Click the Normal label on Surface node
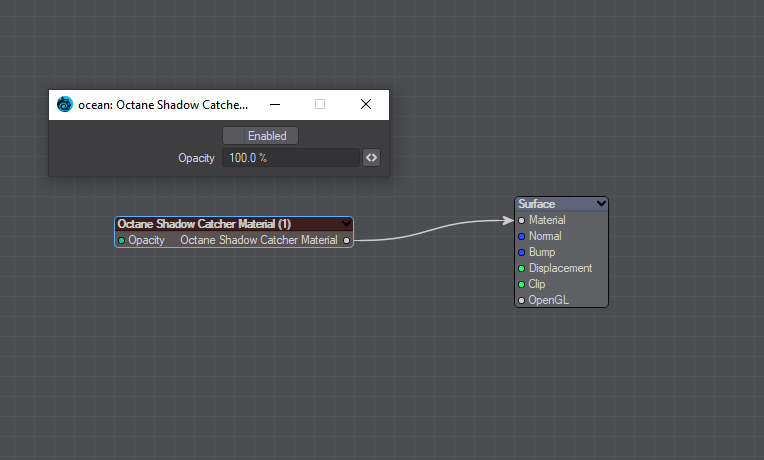 pyautogui.click(x=545, y=236)
